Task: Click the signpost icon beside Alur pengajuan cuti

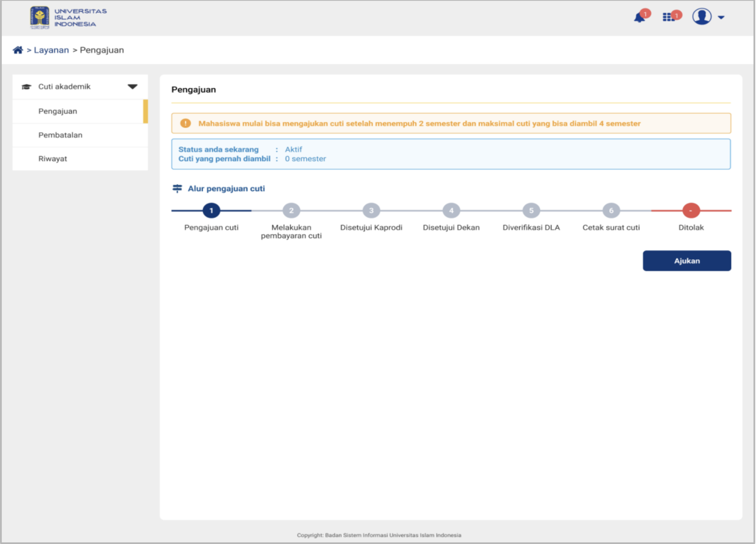Action: click(x=177, y=189)
